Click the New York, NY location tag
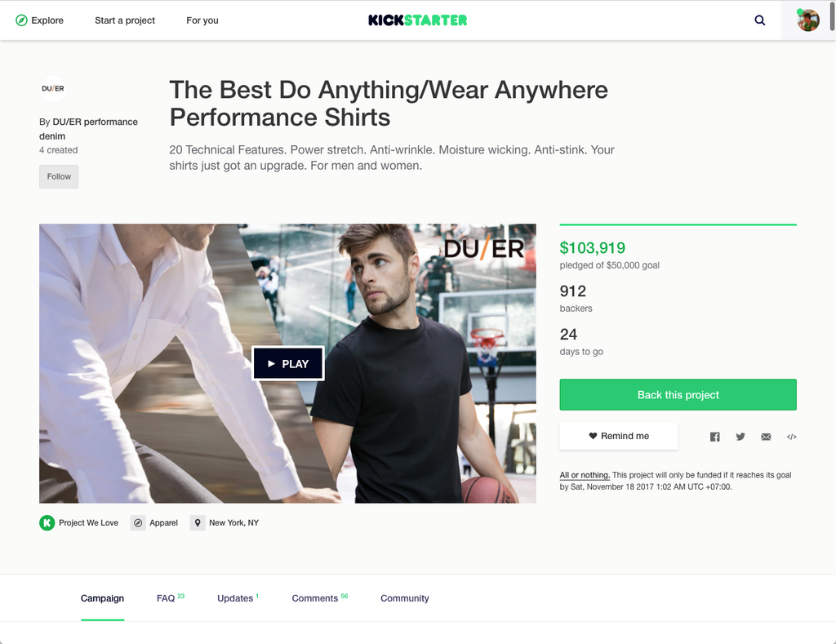 tap(225, 522)
